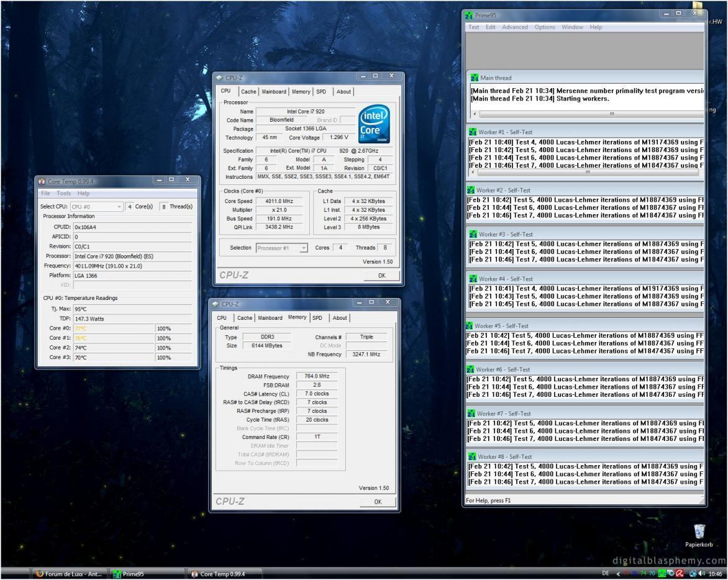The width and height of the screenshot is (728, 580).
Task: Open the Window menu in Prime95
Action: [x=573, y=27]
